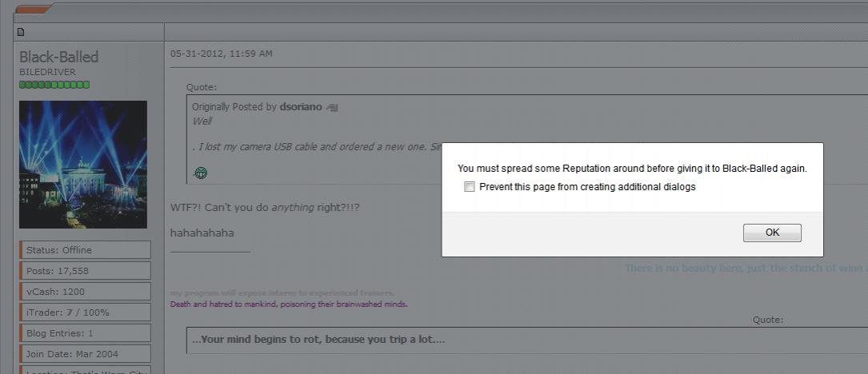Click the purple 'Death and hatred to mankind' signature line
Image resolution: width=868 pixels, height=374 pixels.
tap(289, 304)
